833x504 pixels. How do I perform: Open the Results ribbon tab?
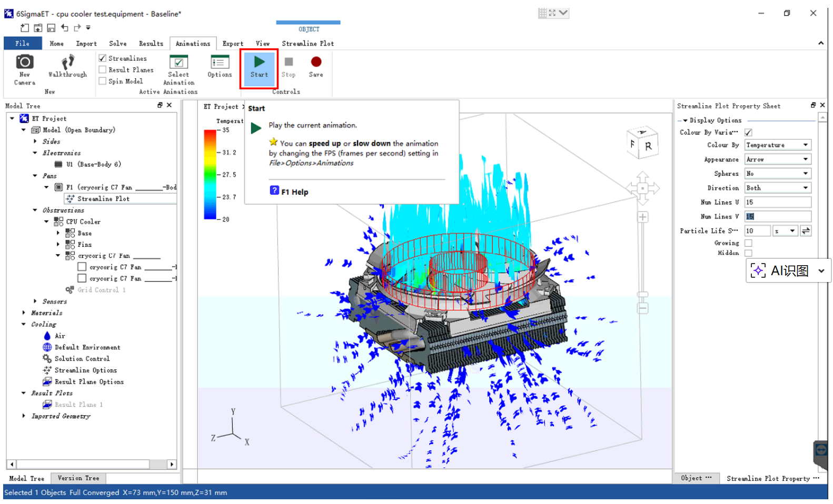pyautogui.click(x=151, y=44)
